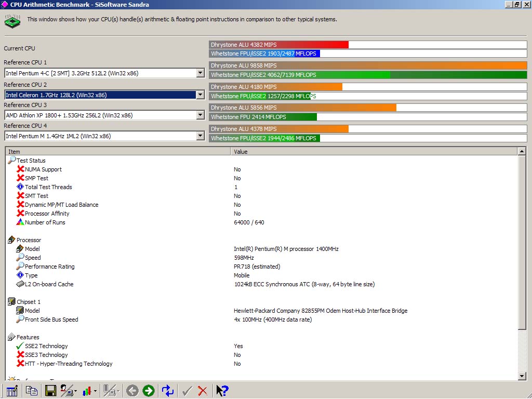
Task: Click the red X cancel icon
Action: [x=203, y=391]
